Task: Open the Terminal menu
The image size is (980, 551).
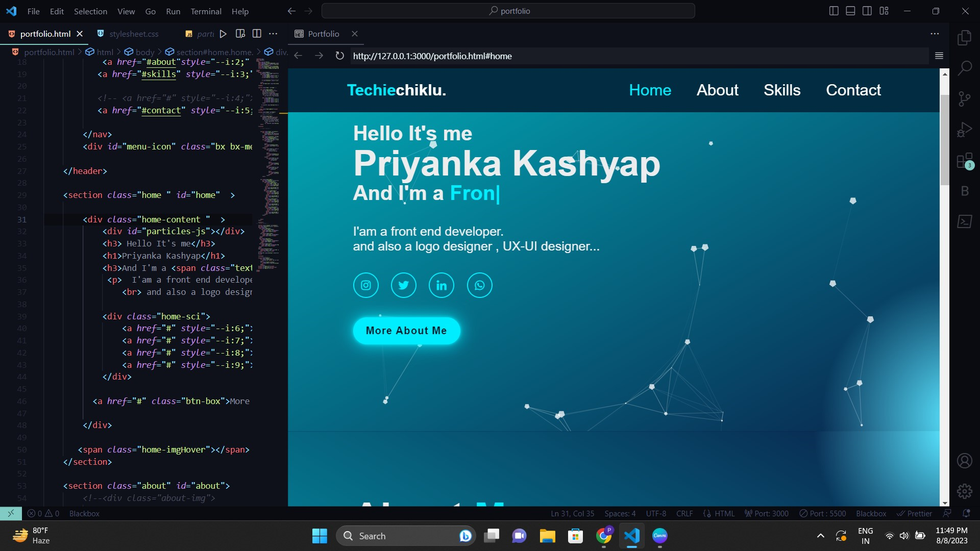Action: coord(206,11)
